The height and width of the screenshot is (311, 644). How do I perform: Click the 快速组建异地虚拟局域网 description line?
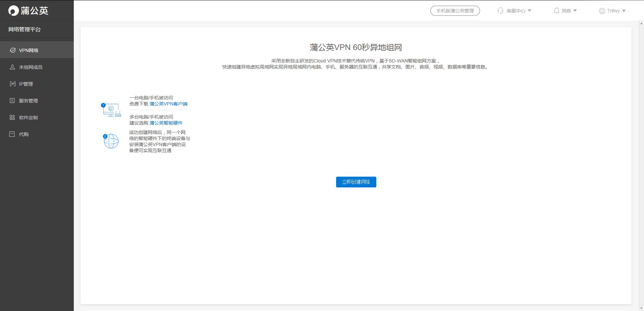(x=356, y=67)
